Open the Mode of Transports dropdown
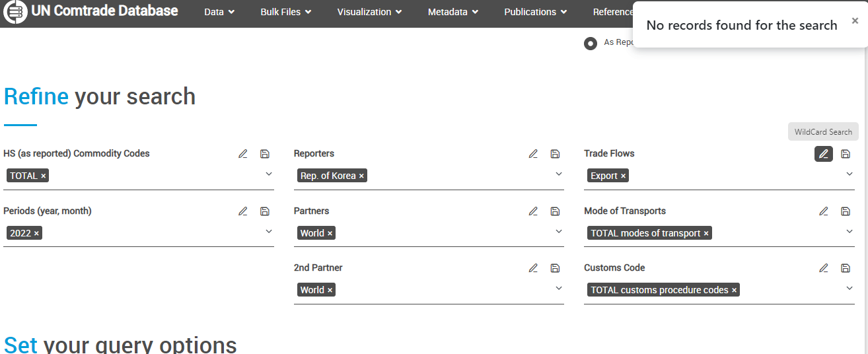 pyautogui.click(x=850, y=232)
